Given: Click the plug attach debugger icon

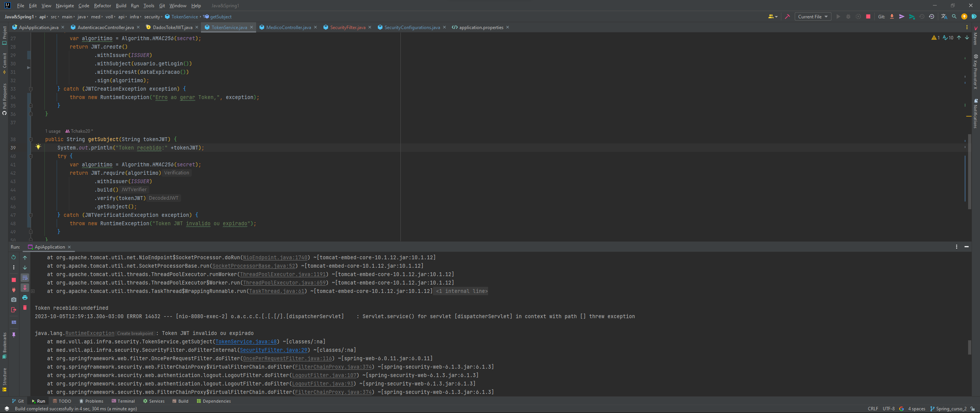Looking at the screenshot, I should (14, 290).
